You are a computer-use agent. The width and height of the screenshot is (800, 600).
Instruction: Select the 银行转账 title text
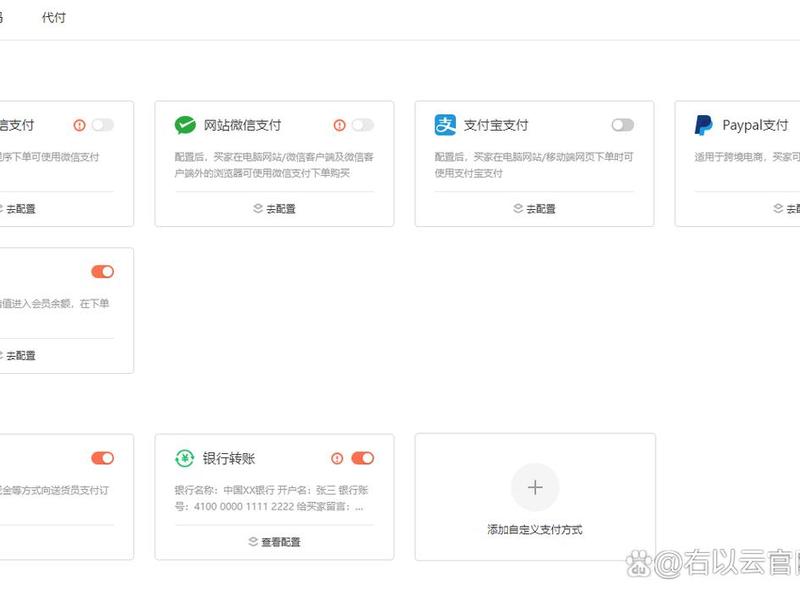229,458
